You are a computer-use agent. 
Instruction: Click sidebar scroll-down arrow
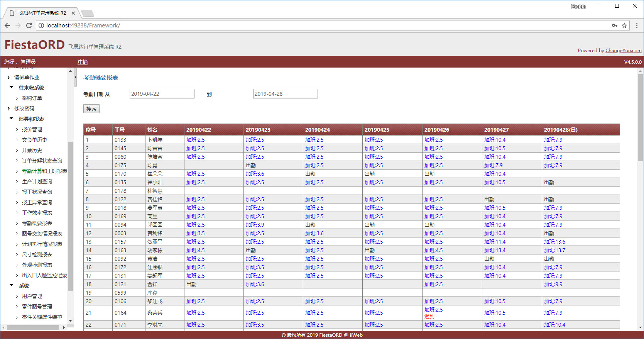tap(70, 321)
